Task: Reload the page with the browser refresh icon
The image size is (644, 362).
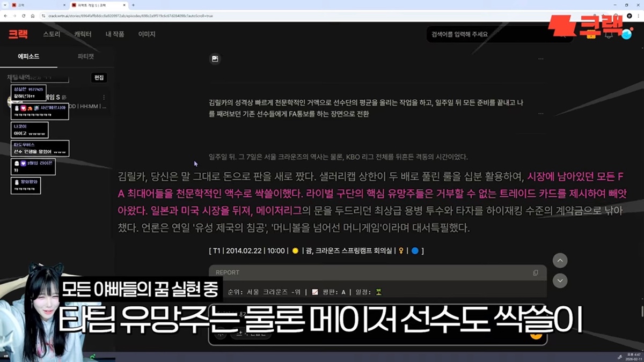Action: (23, 16)
